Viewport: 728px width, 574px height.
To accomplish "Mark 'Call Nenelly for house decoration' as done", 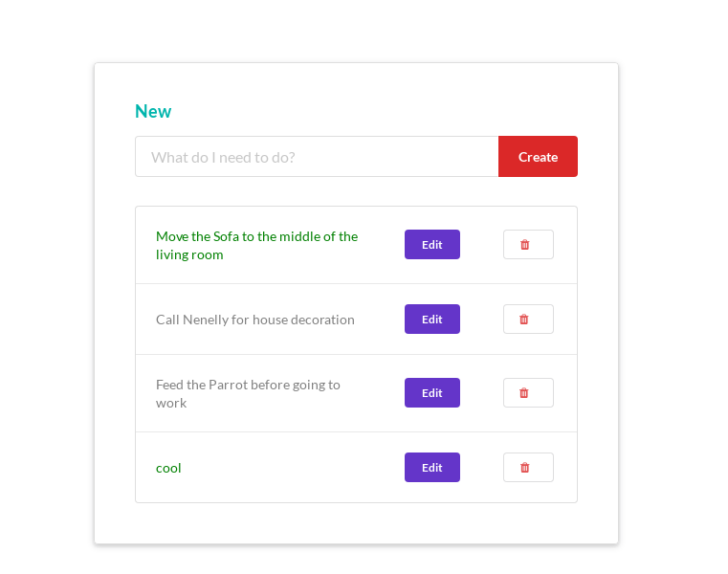I will 254,320.
